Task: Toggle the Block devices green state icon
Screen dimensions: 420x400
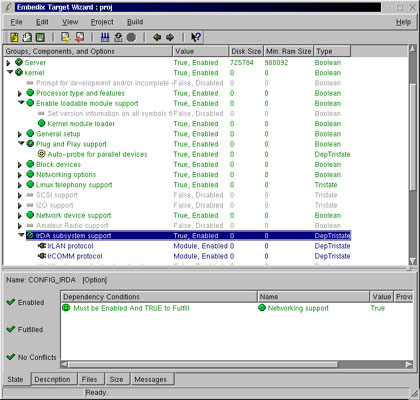Action: [x=30, y=164]
